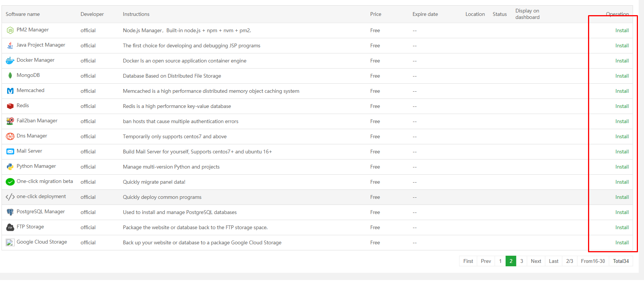Install the Redis plugin
Image resolution: width=644 pixels, height=286 pixels.
pyautogui.click(x=622, y=106)
